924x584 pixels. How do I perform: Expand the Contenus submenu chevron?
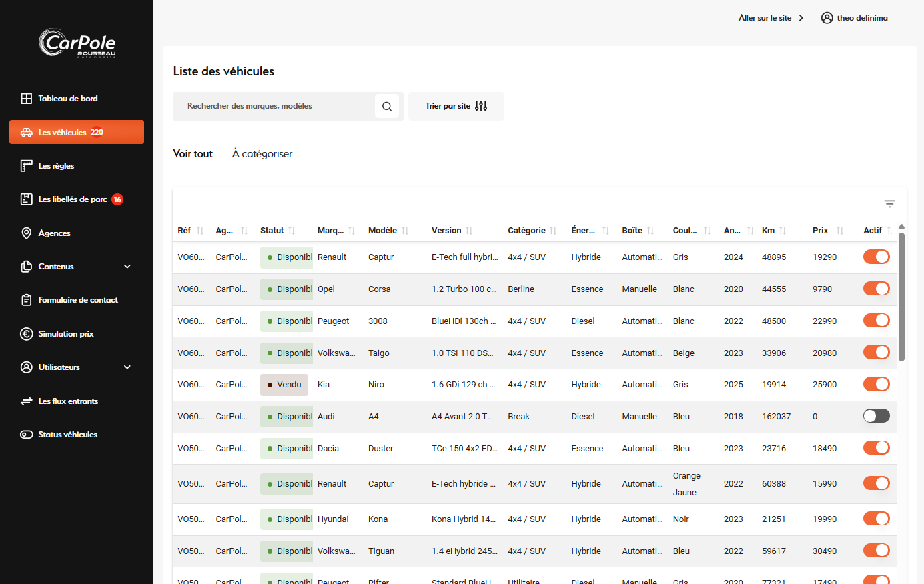127,267
